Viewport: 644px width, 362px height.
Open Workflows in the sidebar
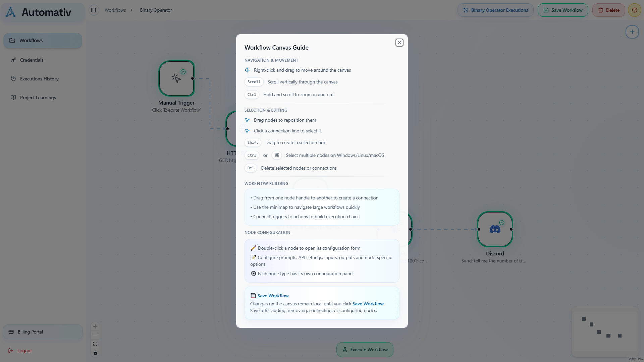pos(43,41)
